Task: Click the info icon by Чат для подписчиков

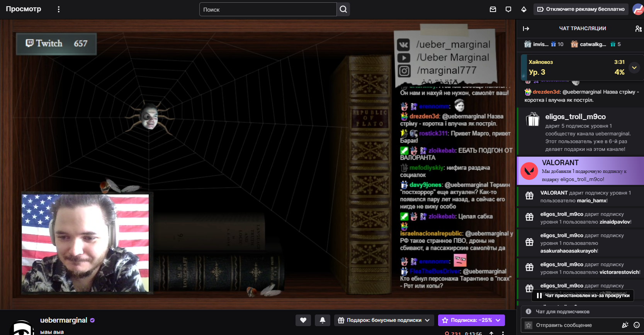Action: 528,311
